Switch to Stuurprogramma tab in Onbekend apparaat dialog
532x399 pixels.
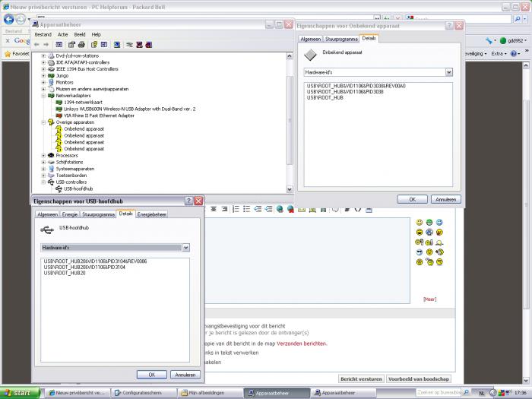pos(340,38)
